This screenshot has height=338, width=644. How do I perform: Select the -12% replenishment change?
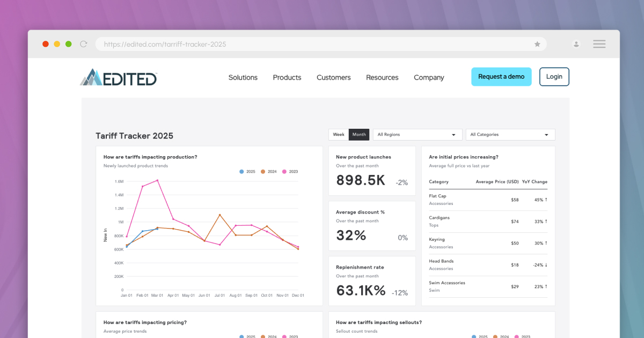click(x=400, y=293)
